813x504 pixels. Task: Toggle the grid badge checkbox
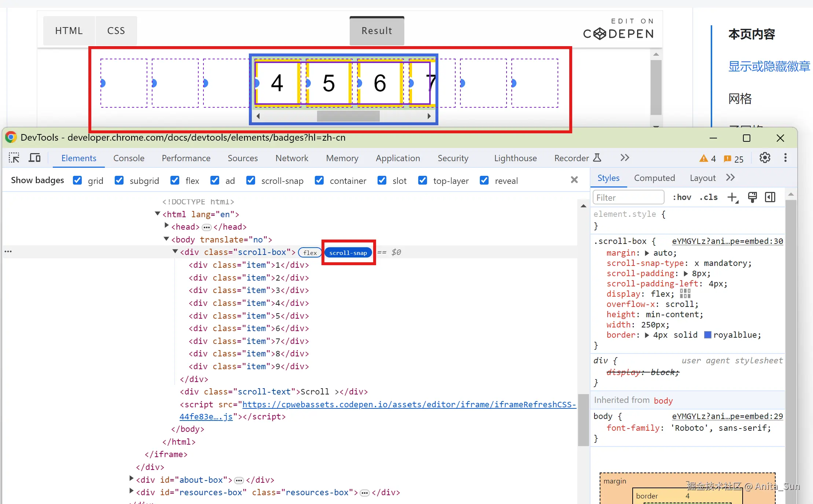click(77, 180)
